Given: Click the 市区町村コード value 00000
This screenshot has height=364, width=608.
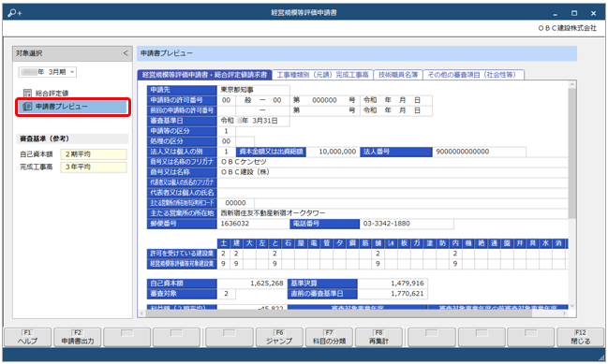Looking at the screenshot, I should coord(235,203).
